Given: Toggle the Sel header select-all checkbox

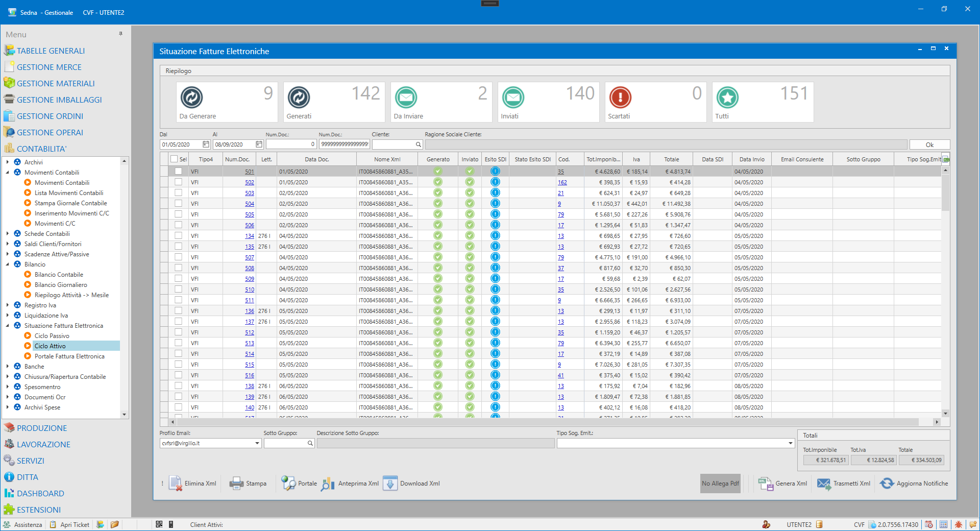Looking at the screenshot, I should click(x=174, y=159).
